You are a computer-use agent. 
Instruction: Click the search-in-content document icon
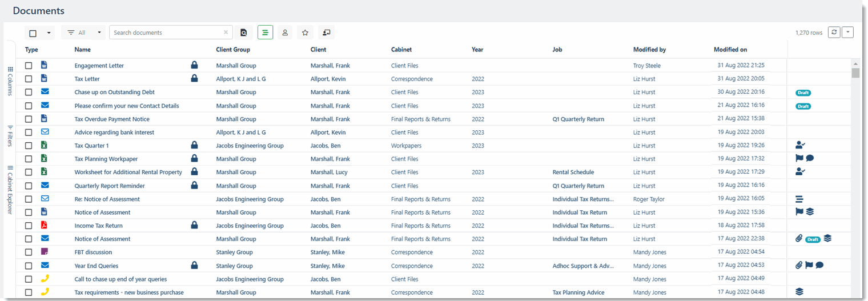point(244,33)
